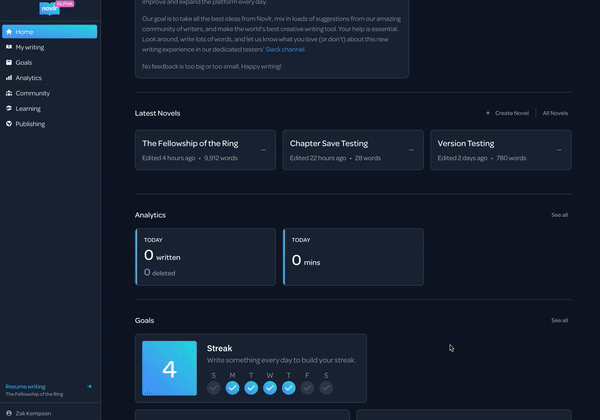600x420 pixels.
Task: Open The Fellowship of the Ring novel card
Action: [205, 150]
